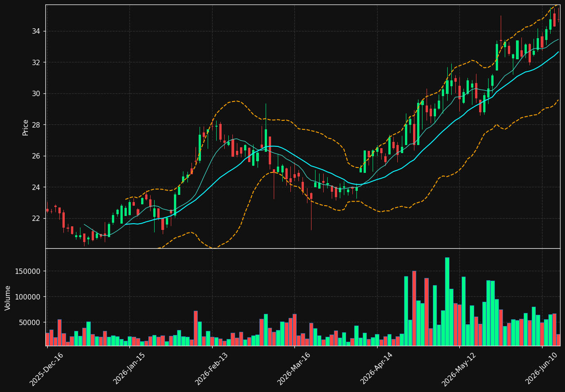Click the 50000 volume tick label
The width and height of the screenshot is (565, 392).
tap(30, 322)
